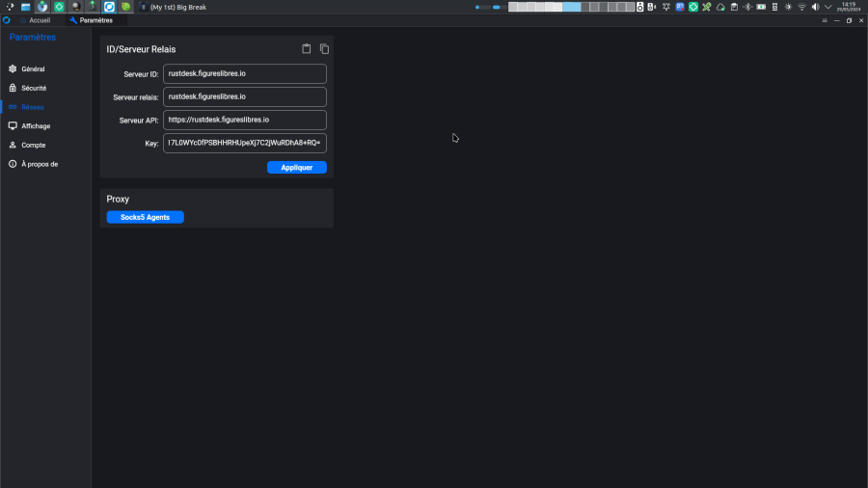Viewport: 868px width, 488px height.
Task: Open the notifications bell tray icon
Action: pos(666,7)
